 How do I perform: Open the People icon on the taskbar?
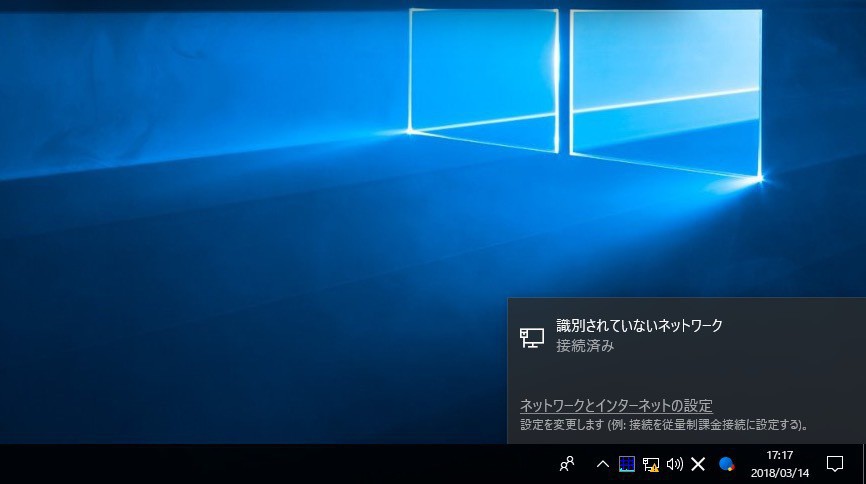(567, 464)
